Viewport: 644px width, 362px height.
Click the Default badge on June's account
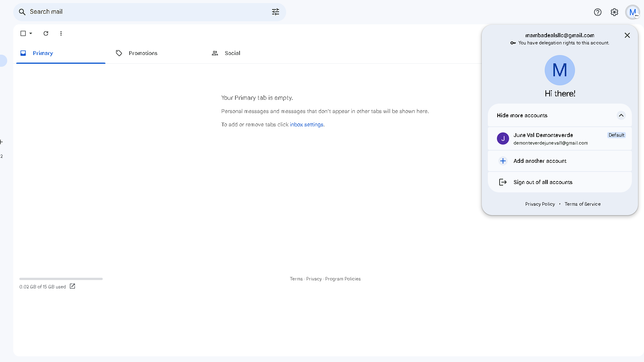(616, 135)
